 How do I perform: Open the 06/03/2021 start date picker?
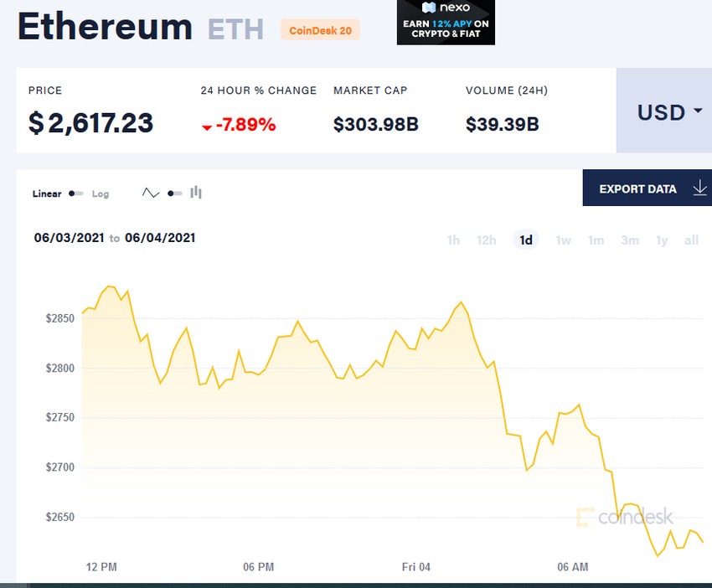tap(70, 238)
